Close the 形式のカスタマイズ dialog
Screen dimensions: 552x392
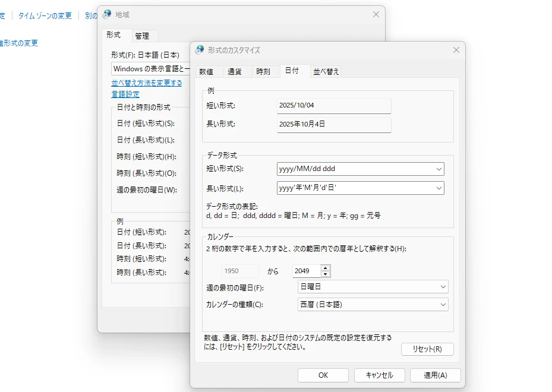tap(456, 50)
